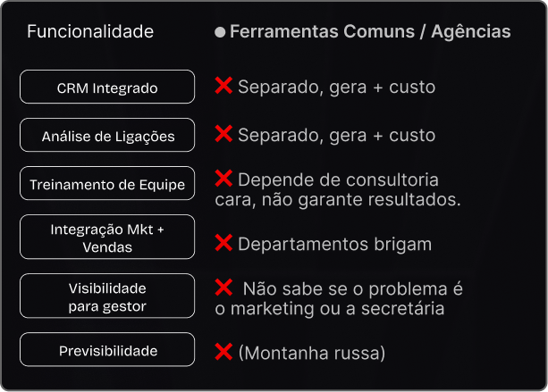
Task: Click the red X before 'Depende de consultoria'
Action: point(223,178)
